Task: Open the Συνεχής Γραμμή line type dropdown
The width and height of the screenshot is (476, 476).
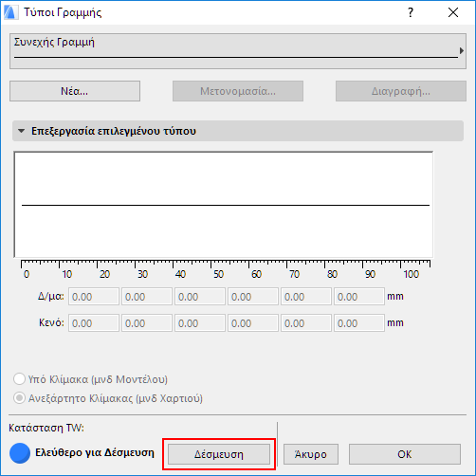Action: (238, 51)
